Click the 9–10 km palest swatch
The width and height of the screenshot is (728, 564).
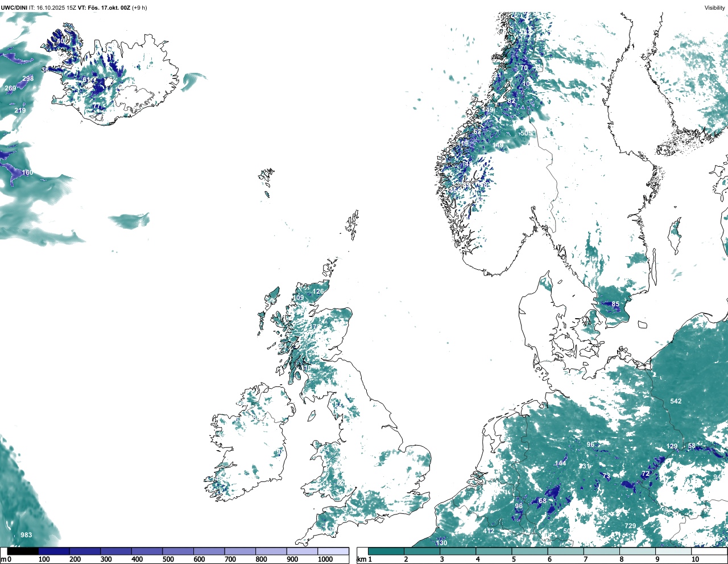pos(673,551)
